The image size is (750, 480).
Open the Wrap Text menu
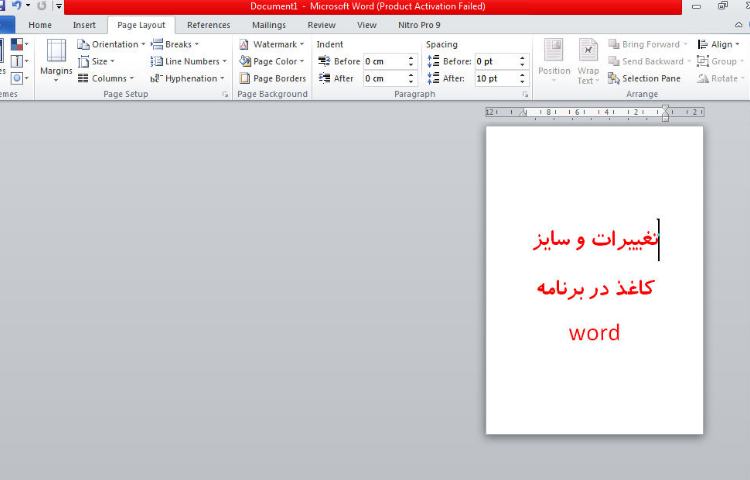tap(588, 61)
